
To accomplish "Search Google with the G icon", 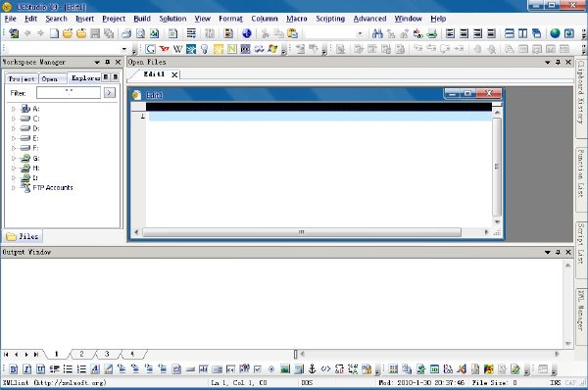I will 150,49.
